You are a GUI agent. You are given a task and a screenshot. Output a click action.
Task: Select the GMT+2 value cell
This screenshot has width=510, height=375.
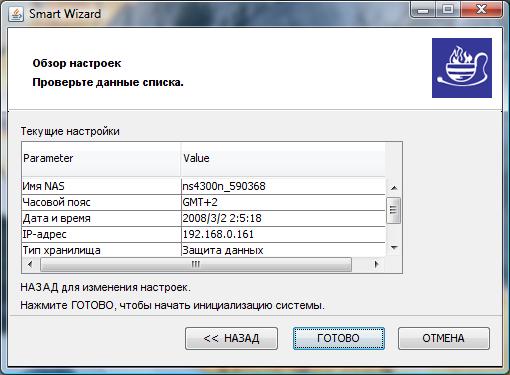pyautogui.click(x=283, y=202)
